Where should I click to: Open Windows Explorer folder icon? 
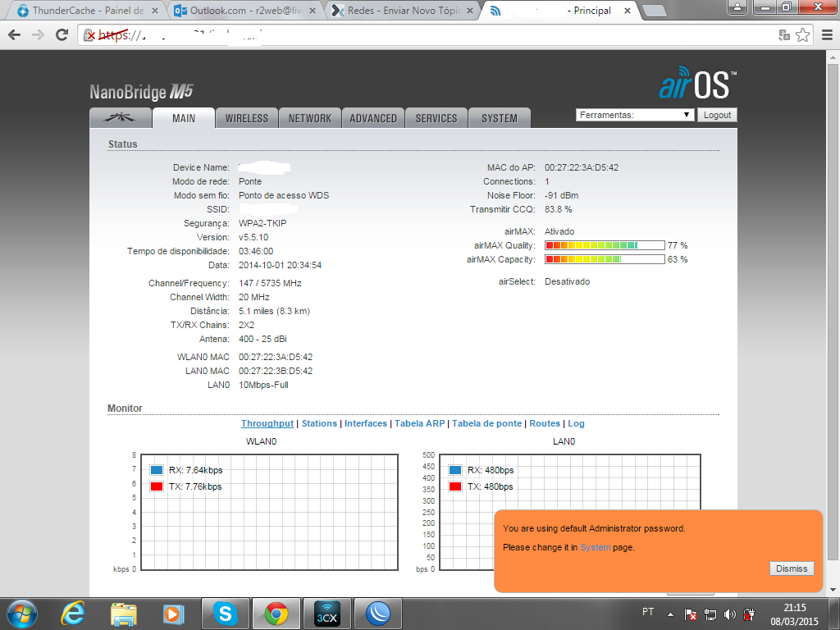(124, 614)
